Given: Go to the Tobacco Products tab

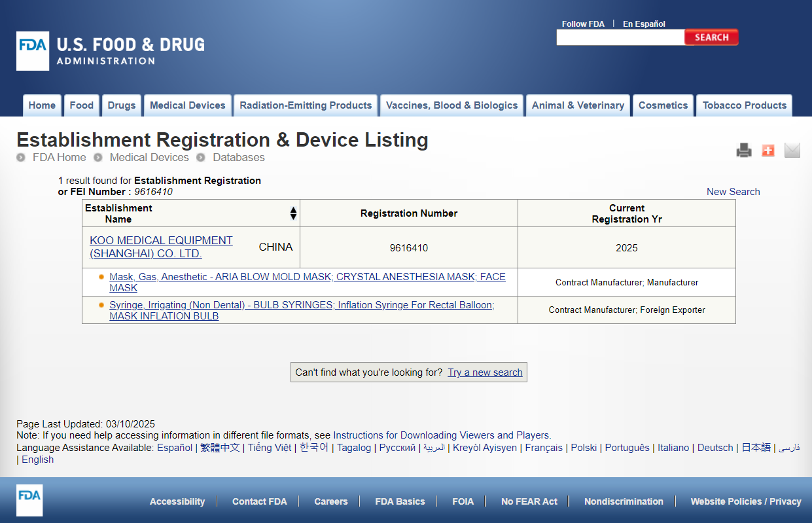Looking at the screenshot, I should pyautogui.click(x=744, y=105).
